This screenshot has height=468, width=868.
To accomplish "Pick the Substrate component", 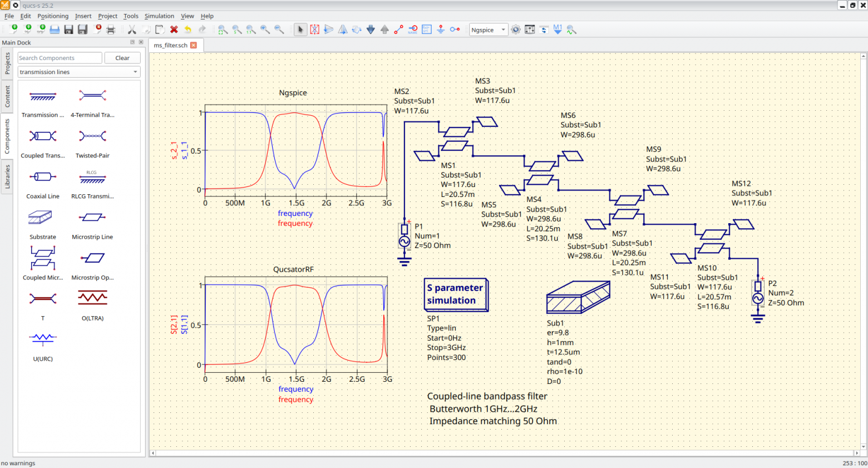I will (43, 224).
